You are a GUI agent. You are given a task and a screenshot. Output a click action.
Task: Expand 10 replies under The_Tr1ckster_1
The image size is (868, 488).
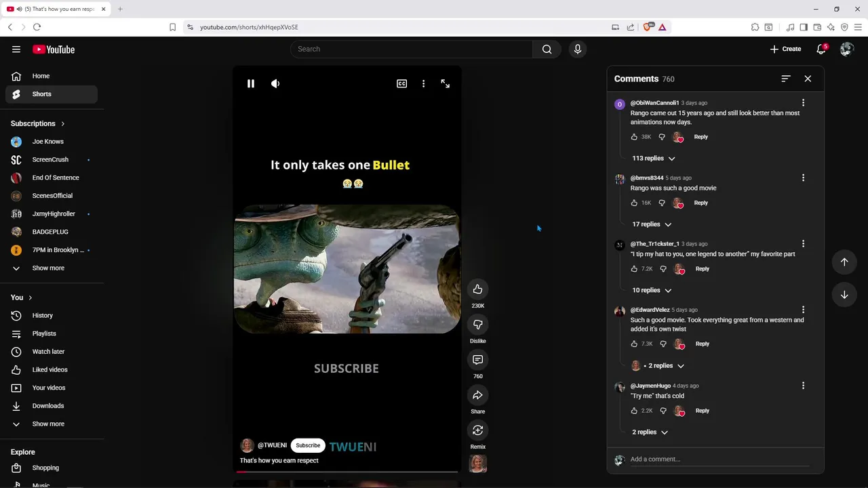[652, 290]
